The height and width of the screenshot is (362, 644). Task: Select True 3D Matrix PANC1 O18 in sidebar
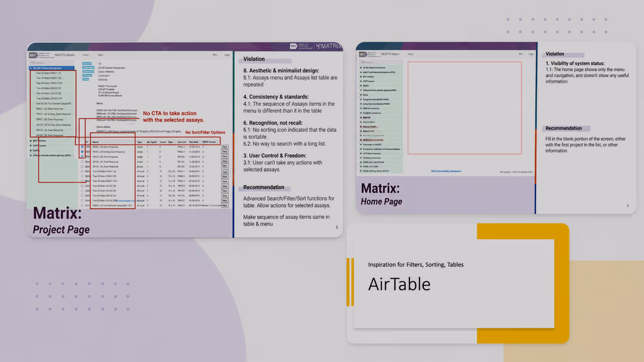tap(49, 83)
